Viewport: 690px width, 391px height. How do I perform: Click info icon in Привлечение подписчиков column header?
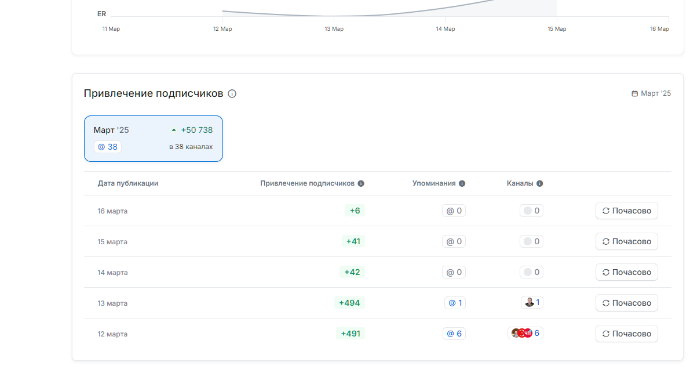coord(361,183)
